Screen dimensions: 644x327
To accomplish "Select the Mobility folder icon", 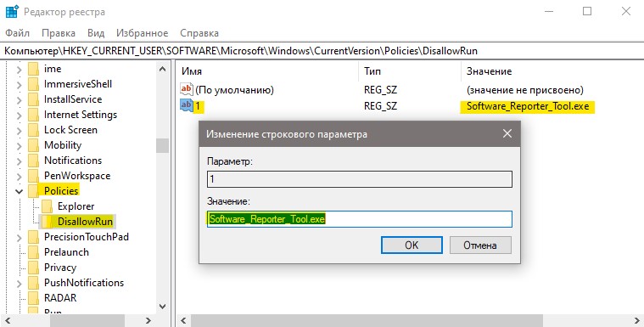I will tap(34, 145).
